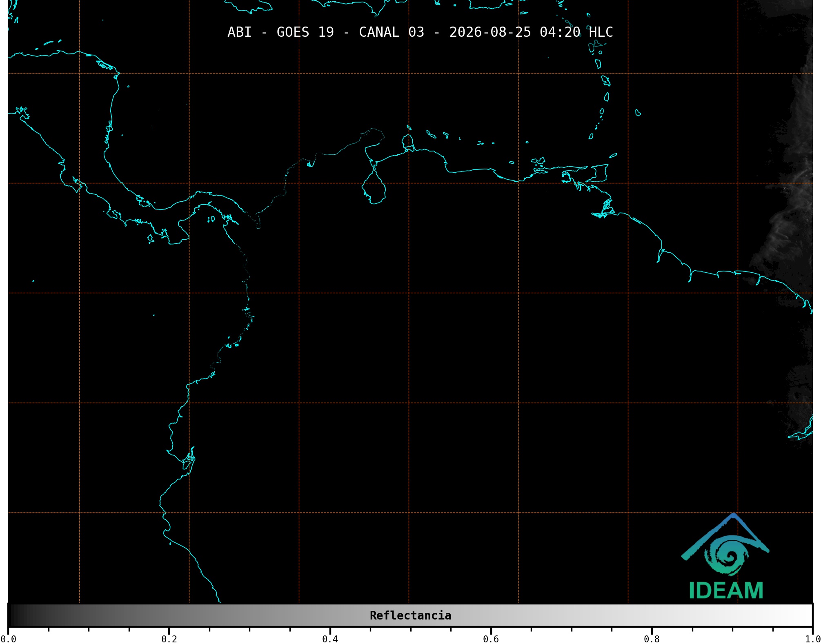Click the Reflectancia colorbar label

410,615
